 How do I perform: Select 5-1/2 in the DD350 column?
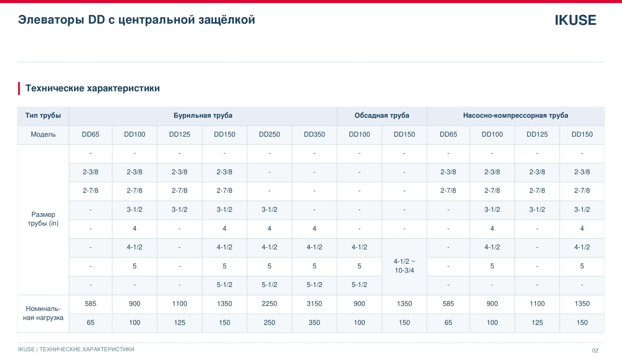pyautogui.click(x=314, y=285)
